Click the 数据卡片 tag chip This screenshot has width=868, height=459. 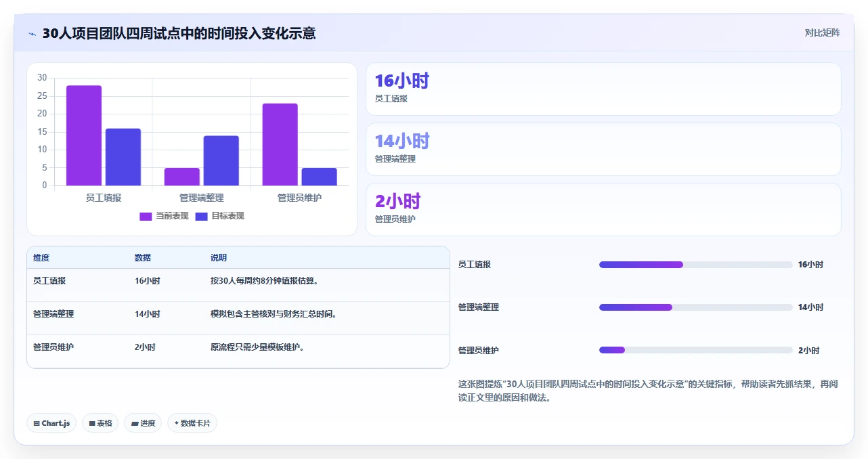point(192,423)
